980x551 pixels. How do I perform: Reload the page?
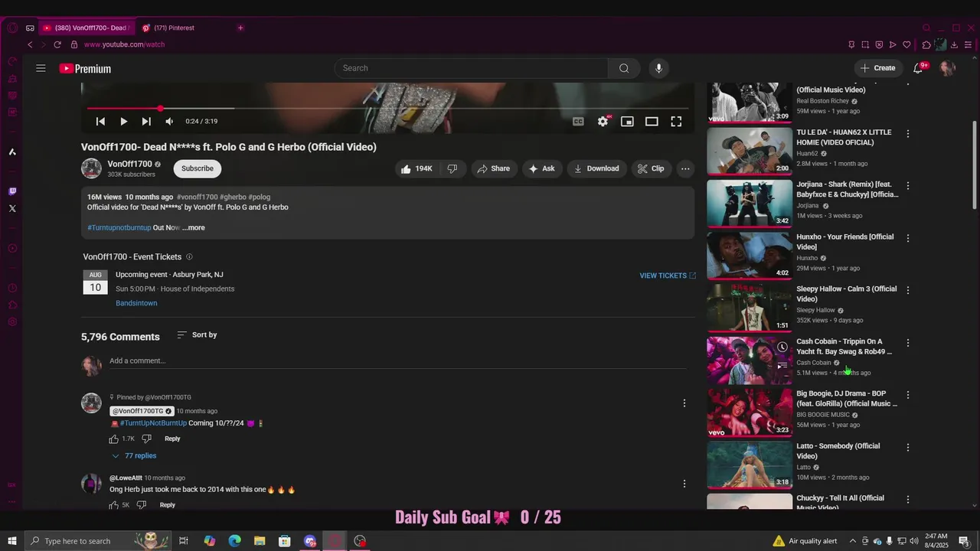pyautogui.click(x=58, y=44)
